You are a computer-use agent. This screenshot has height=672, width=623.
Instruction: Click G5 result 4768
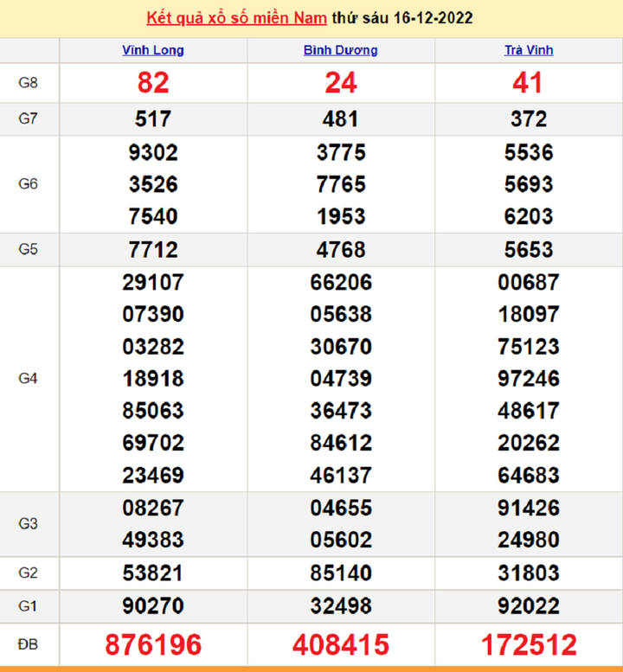click(341, 250)
